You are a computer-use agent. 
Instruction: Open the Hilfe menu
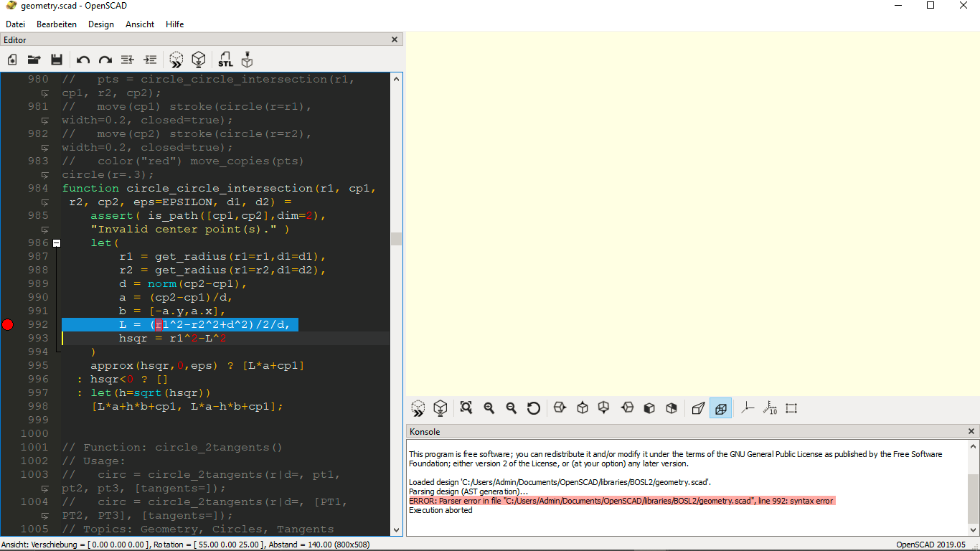pyautogui.click(x=174, y=24)
